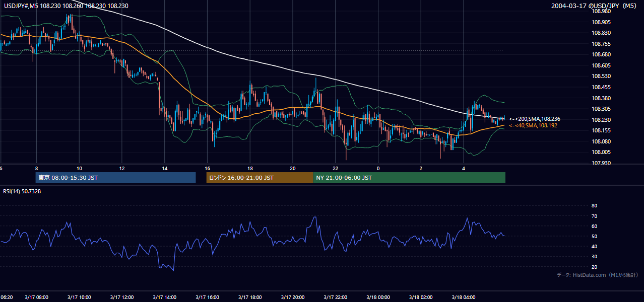Click price axis value 108.080
The image size is (644, 302).
click(x=601, y=141)
